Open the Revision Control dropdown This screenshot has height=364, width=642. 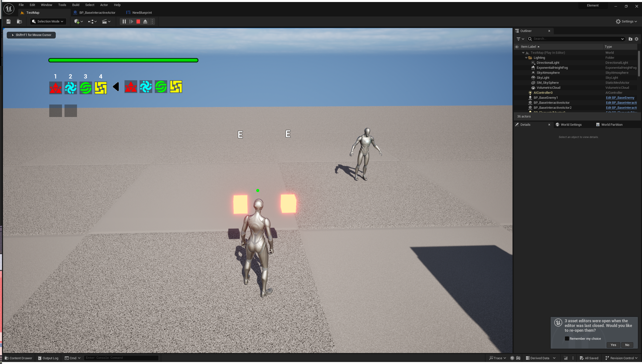click(621, 358)
